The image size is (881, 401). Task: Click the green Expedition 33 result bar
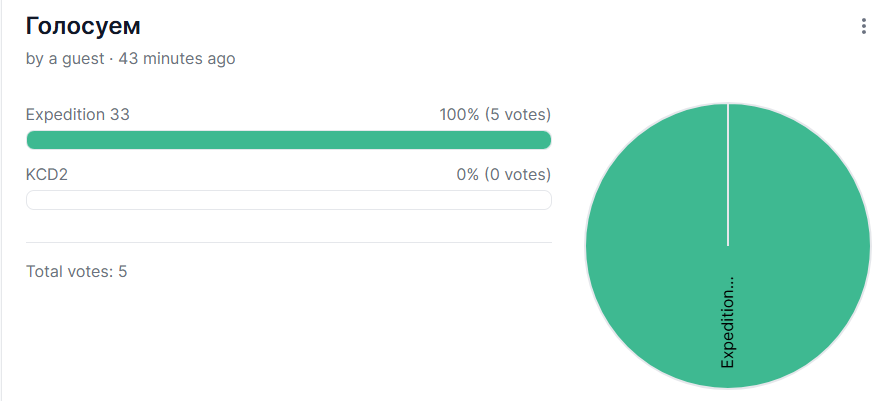coord(289,140)
